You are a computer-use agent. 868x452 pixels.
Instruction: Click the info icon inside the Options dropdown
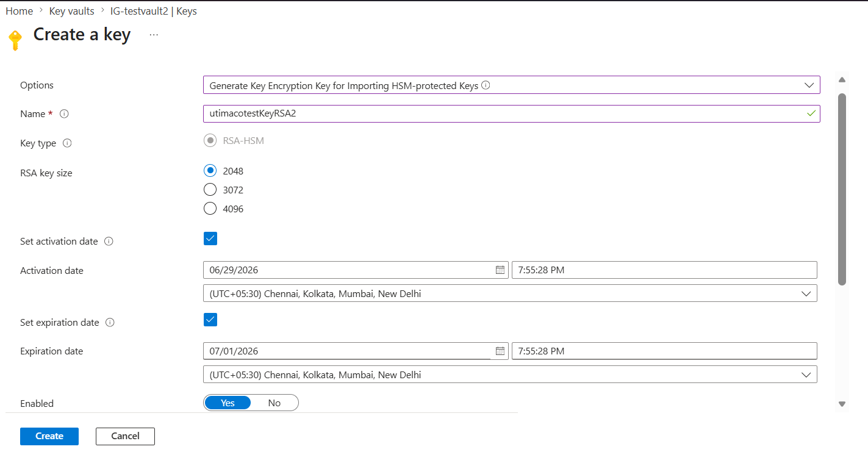(486, 85)
